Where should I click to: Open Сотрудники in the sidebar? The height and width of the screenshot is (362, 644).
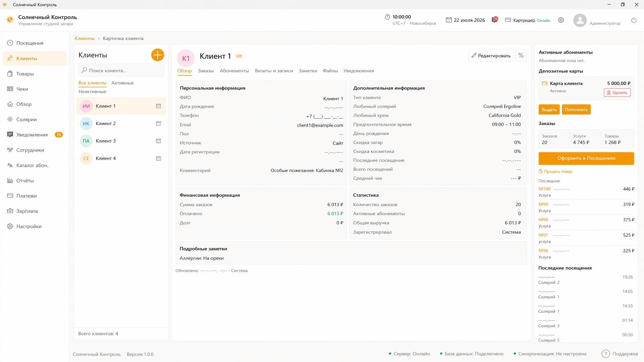[35, 150]
